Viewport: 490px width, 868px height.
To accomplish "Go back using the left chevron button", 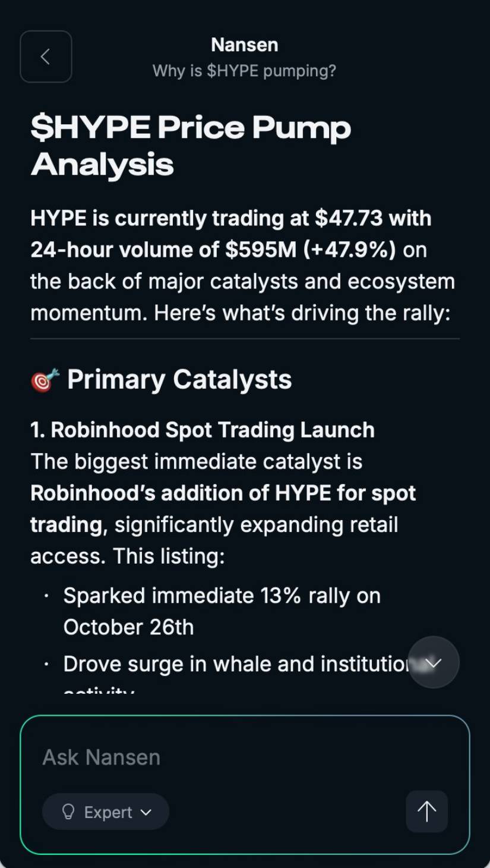I will coord(46,56).
